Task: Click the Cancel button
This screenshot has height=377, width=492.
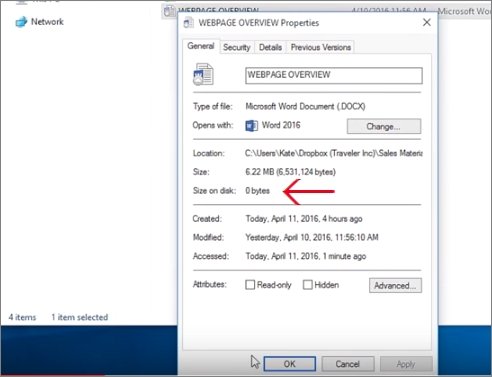Action: [348, 364]
